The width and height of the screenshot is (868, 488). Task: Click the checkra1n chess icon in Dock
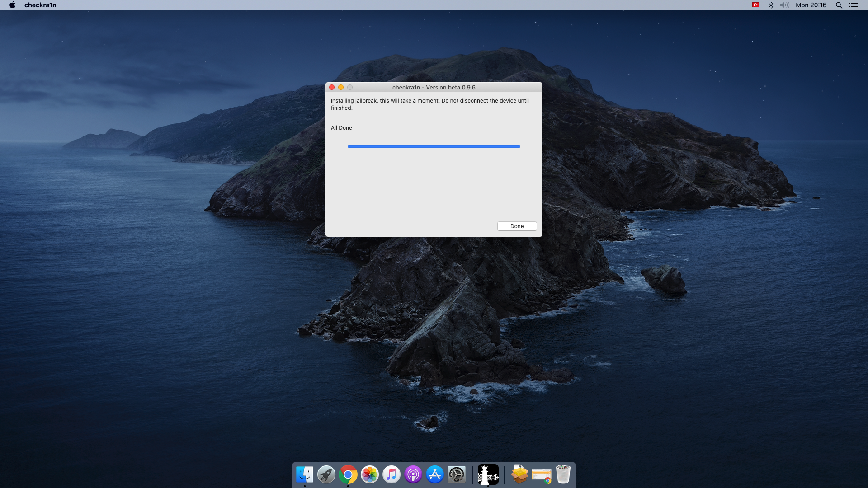(x=488, y=474)
